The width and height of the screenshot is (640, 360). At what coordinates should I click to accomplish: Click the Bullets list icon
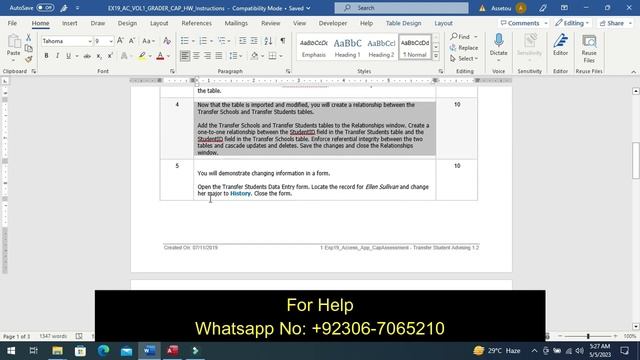pyautogui.click(x=184, y=41)
